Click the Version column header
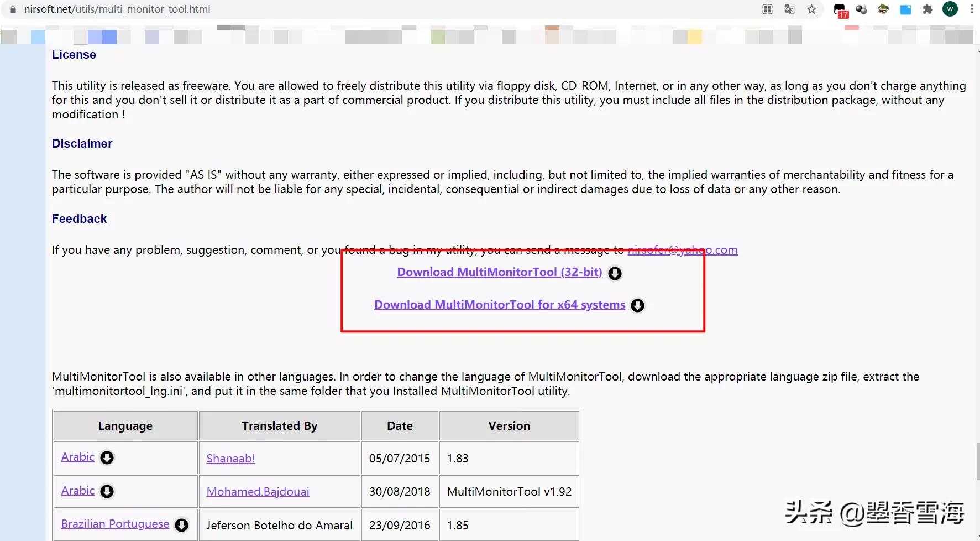980x541 pixels. click(x=509, y=425)
